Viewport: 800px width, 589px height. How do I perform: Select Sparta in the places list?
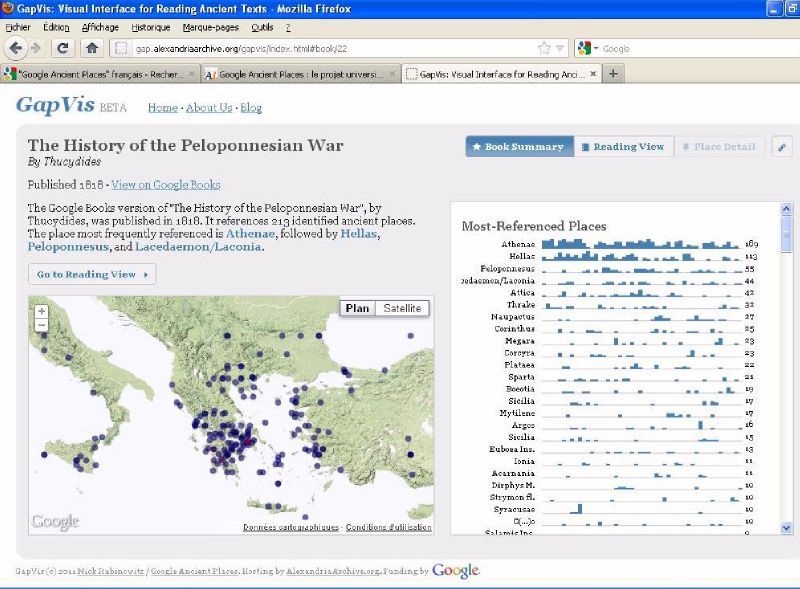[521, 377]
